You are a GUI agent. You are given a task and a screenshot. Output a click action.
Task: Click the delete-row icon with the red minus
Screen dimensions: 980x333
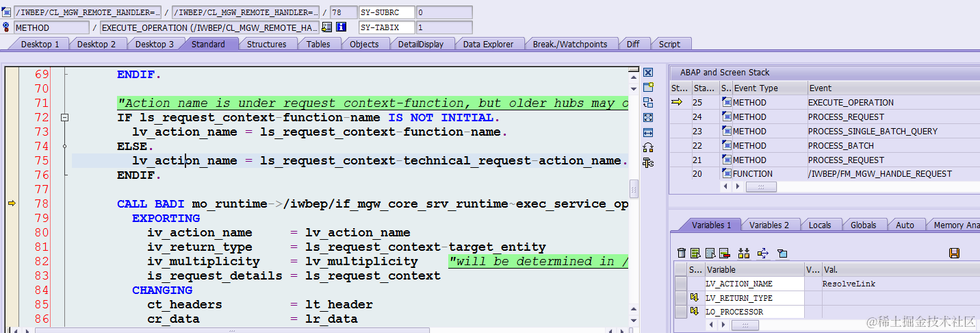click(725, 254)
